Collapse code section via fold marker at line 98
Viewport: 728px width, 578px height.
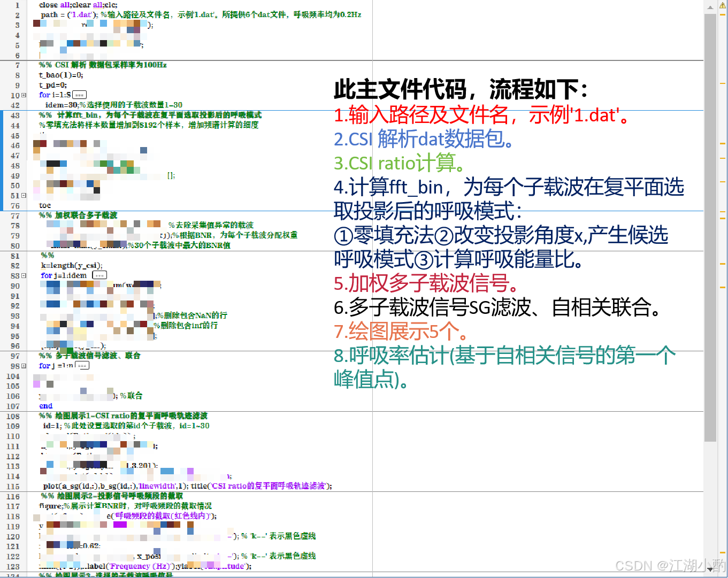click(x=24, y=366)
